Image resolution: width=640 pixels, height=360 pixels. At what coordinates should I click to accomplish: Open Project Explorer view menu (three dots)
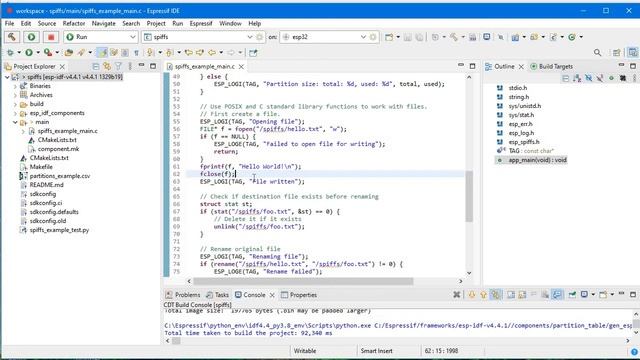pyautogui.click(x=130, y=66)
